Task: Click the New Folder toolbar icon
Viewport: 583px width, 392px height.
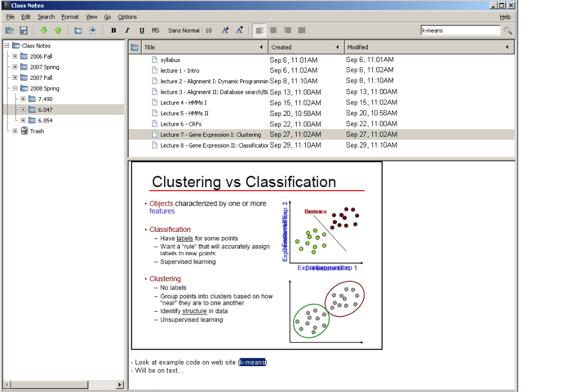Action: tap(78, 30)
